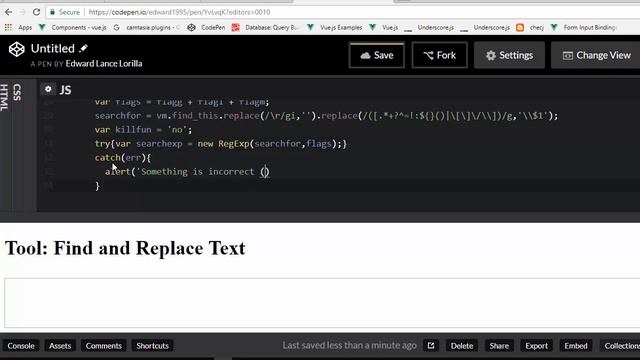
Task: Open the Apps grid bookmark icon
Action: tap(8, 27)
